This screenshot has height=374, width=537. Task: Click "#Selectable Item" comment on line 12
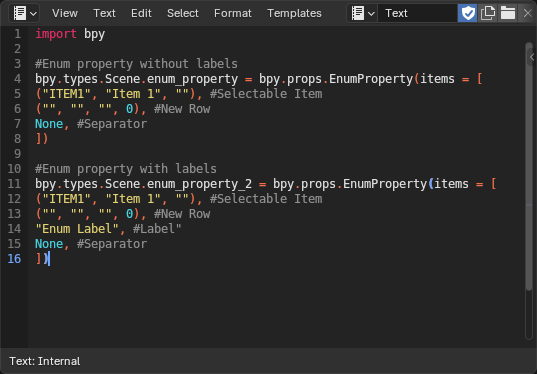266,199
